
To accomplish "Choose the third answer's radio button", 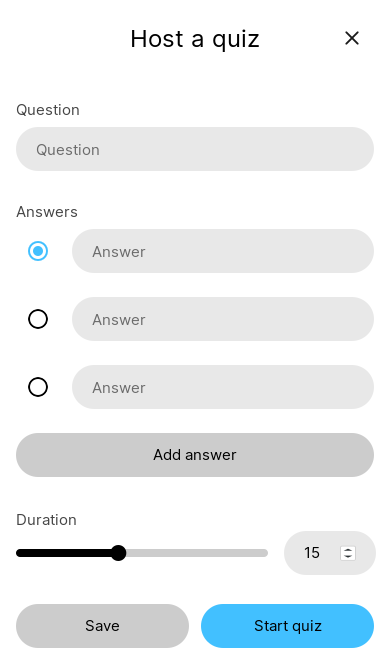I will tap(38, 387).
